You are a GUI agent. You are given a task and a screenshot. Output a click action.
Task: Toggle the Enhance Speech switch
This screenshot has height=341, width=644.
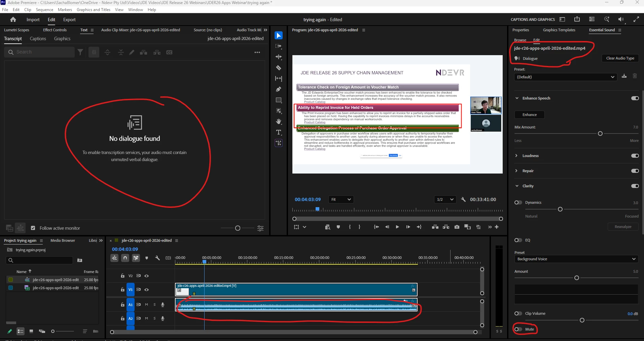(635, 98)
